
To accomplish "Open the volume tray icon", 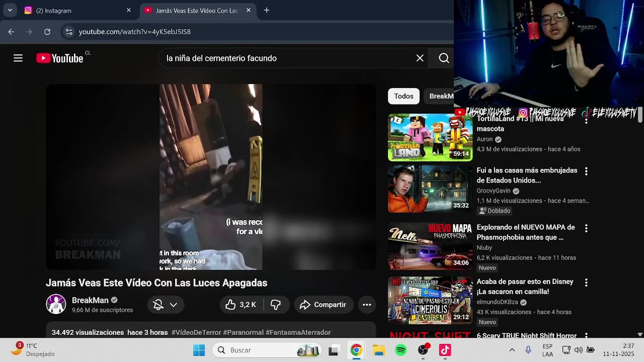I will (579, 350).
